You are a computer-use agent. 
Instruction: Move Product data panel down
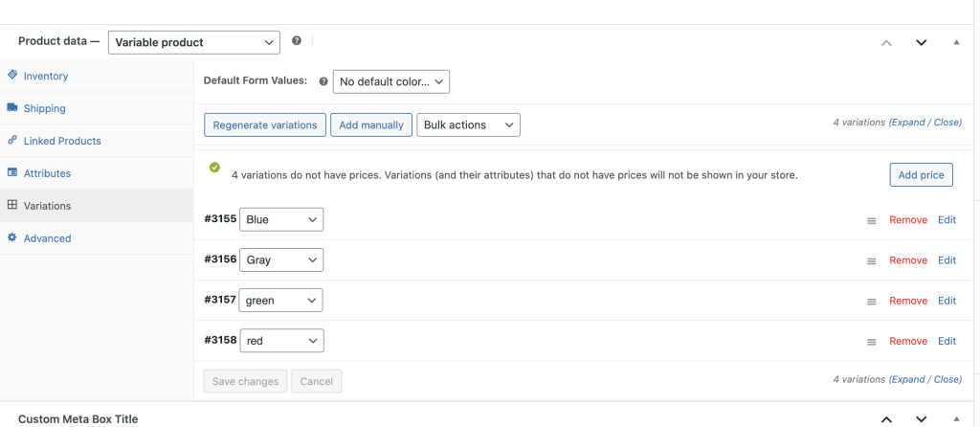coord(921,42)
